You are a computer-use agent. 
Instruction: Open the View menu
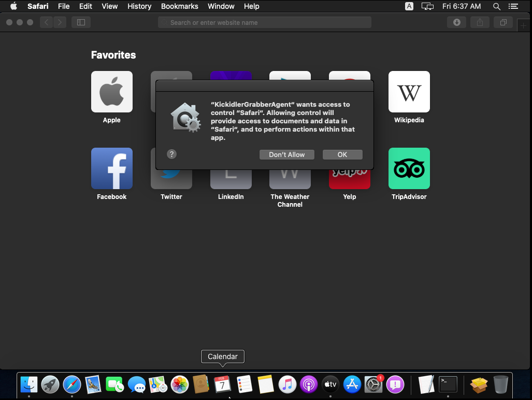point(110,6)
